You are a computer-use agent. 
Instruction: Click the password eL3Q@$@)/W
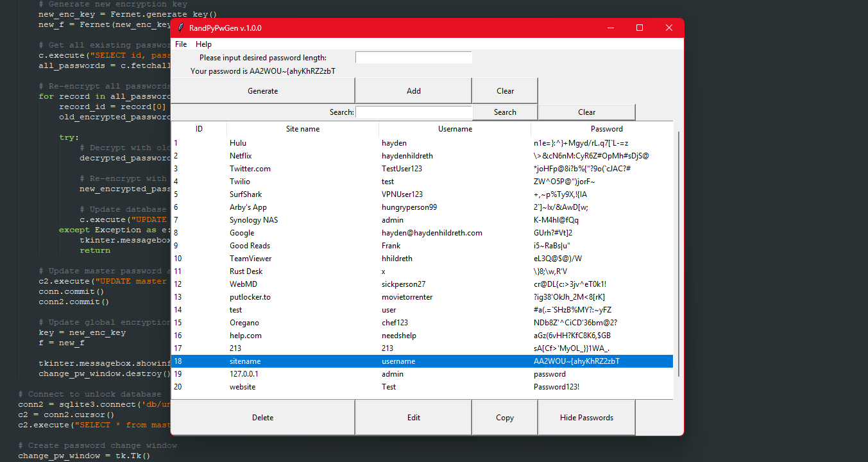click(x=557, y=259)
